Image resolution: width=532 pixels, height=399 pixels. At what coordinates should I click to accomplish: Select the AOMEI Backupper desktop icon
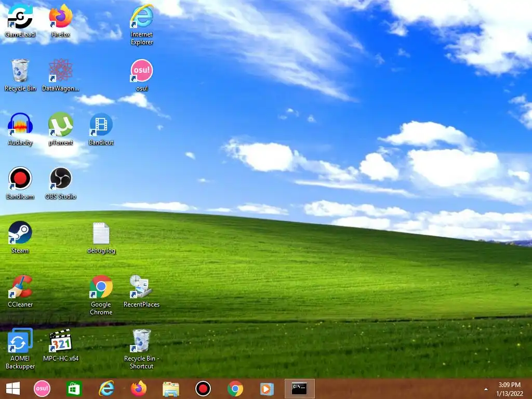(20, 349)
